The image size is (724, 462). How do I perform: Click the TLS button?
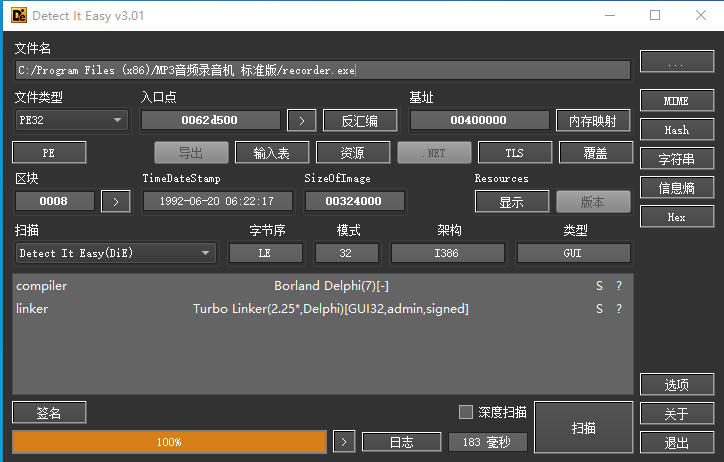(x=515, y=153)
